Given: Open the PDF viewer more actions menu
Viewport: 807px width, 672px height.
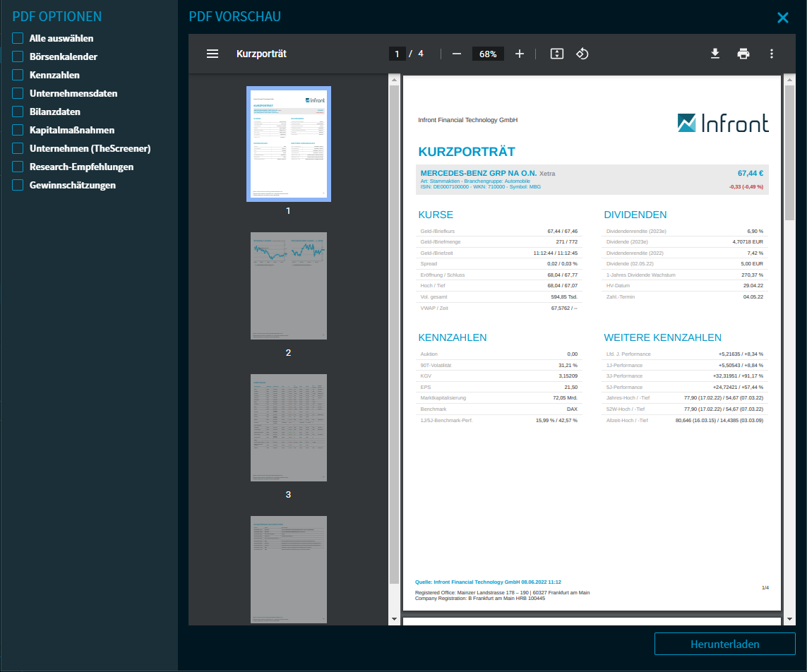Looking at the screenshot, I should point(772,54).
